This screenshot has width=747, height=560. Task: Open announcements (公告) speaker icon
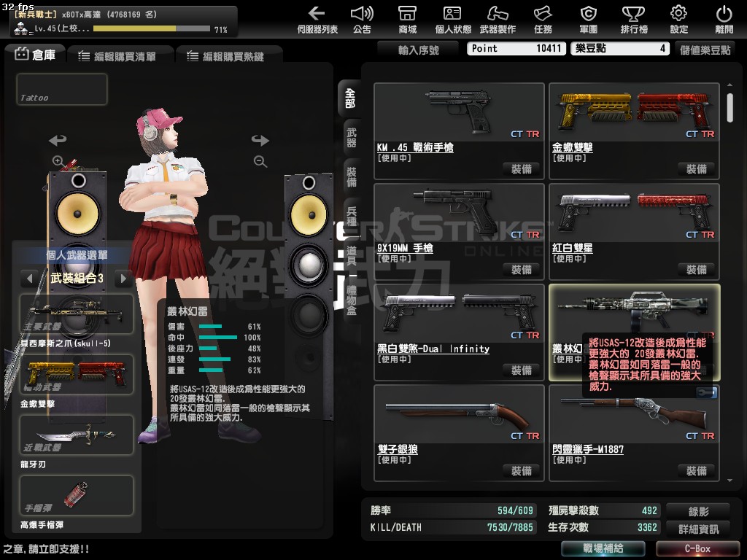click(362, 20)
